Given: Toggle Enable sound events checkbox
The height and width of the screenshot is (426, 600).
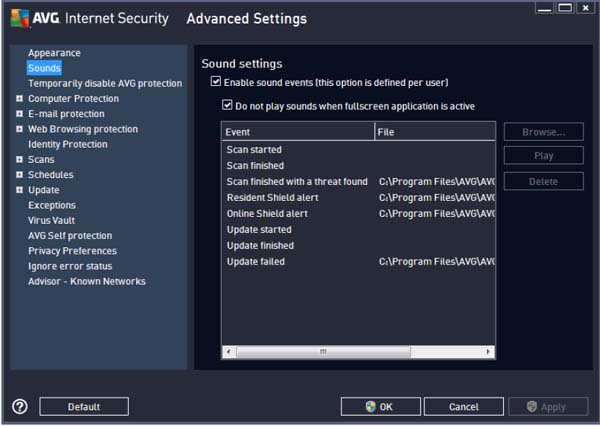Looking at the screenshot, I should [x=216, y=81].
